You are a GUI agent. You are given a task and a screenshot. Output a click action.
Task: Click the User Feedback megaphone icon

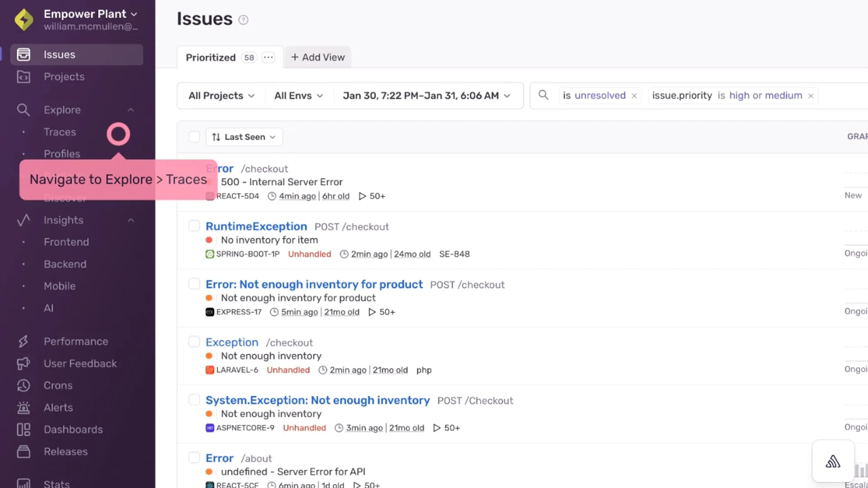click(24, 364)
